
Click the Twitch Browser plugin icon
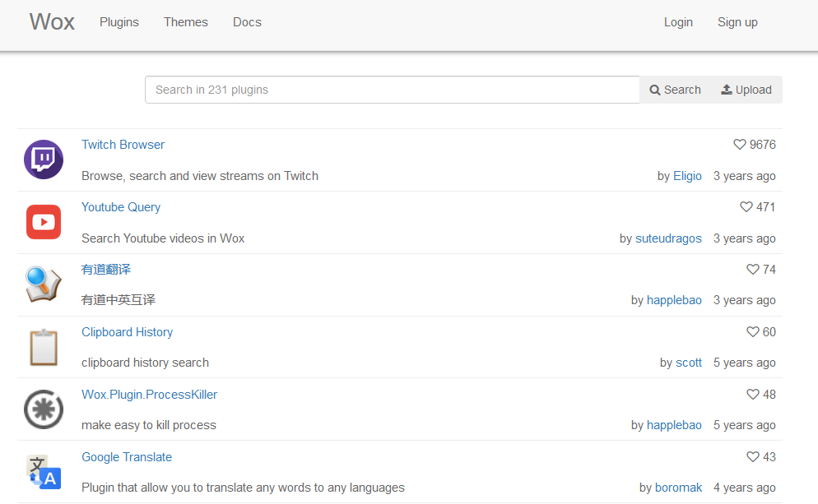pos(43,160)
